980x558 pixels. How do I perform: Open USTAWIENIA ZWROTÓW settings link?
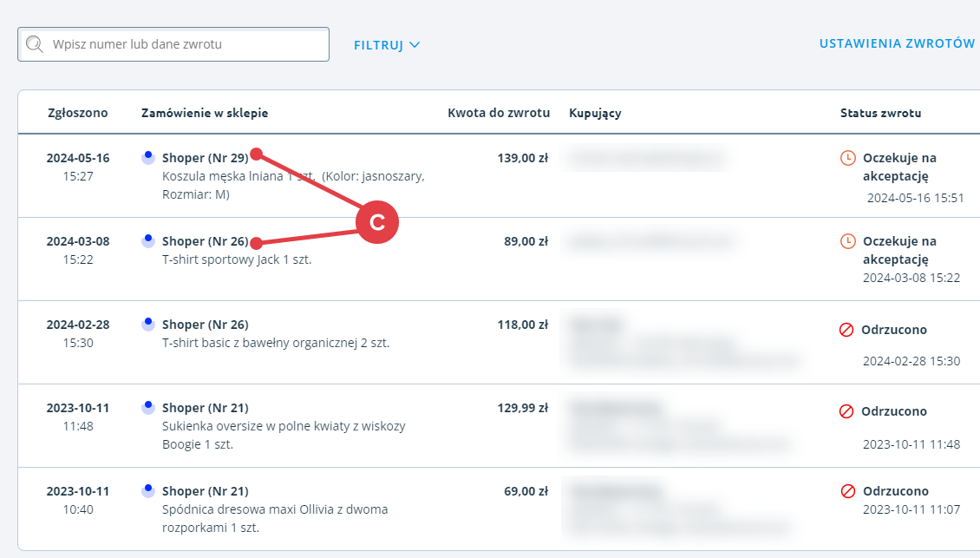(x=897, y=43)
